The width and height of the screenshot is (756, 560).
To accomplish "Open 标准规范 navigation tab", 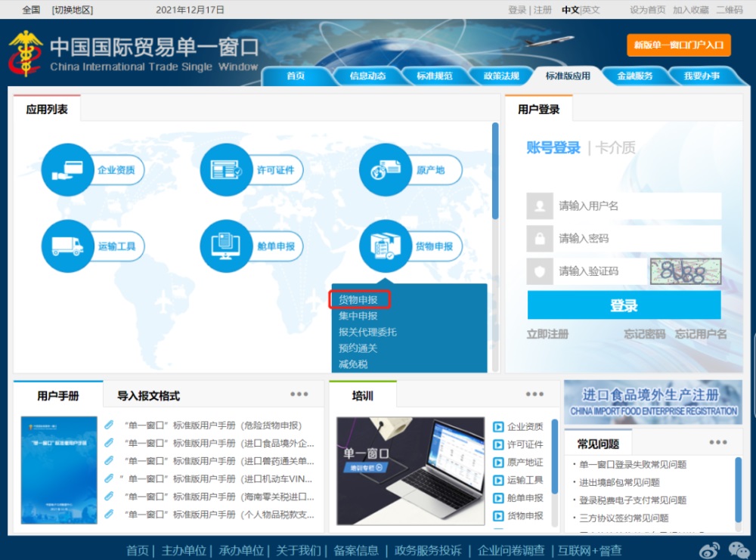I will click(x=435, y=76).
